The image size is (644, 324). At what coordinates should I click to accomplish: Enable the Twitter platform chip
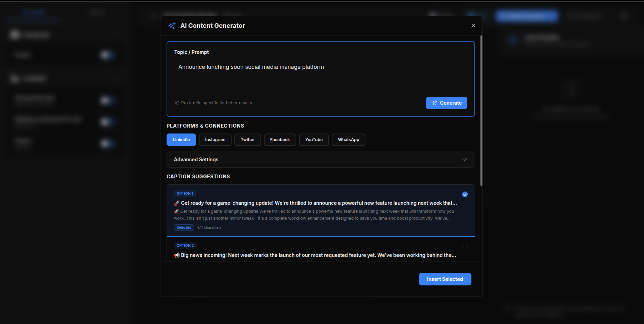coord(248,140)
